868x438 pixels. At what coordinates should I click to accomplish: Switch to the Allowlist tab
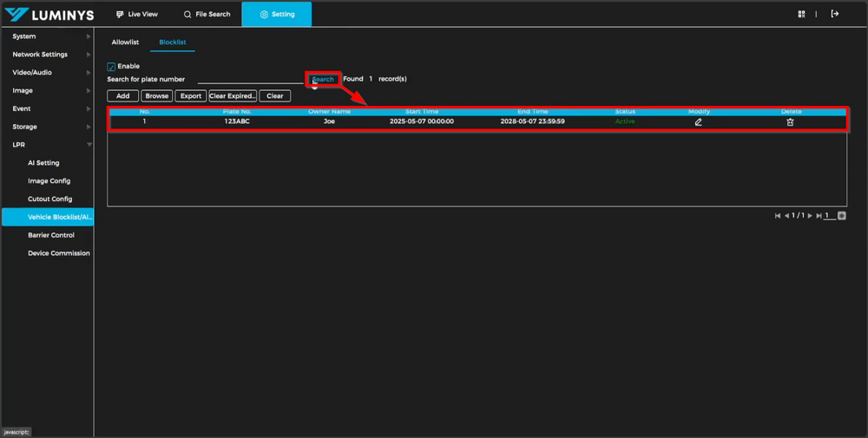pos(125,42)
